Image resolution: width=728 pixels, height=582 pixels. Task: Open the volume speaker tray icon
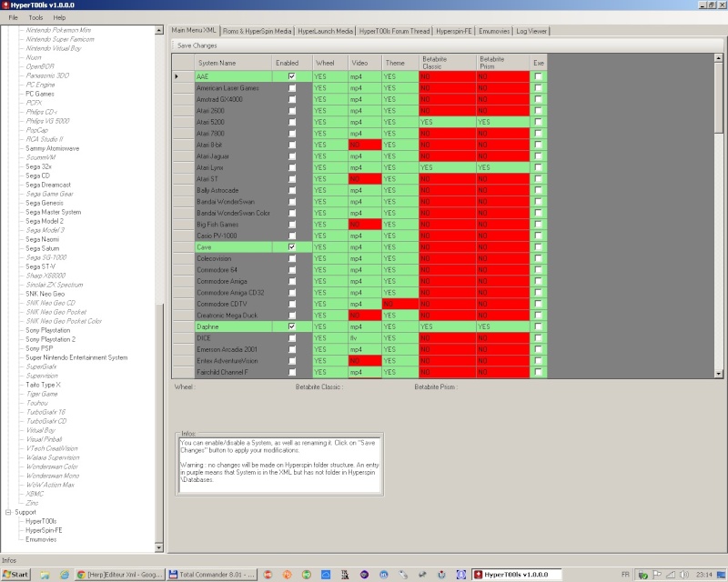click(684, 575)
